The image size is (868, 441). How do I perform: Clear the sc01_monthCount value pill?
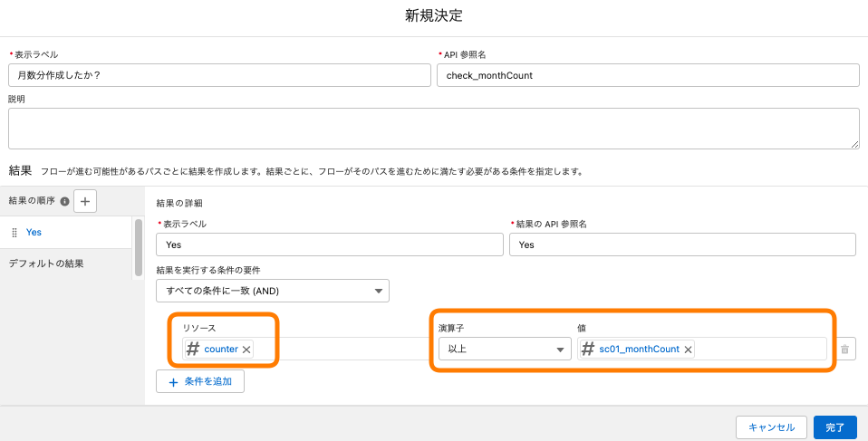point(688,350)
